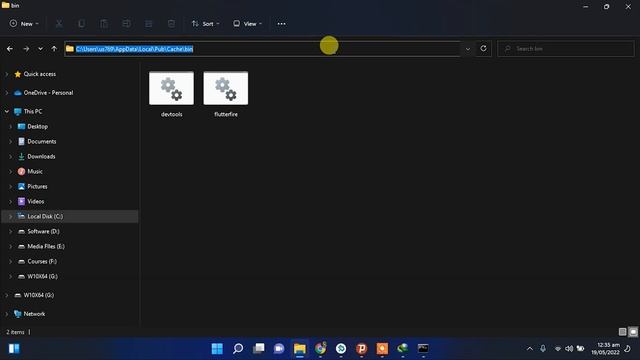Viewport: 640px width, 360px height.
Task: Click the Search bin field
Action: tap(566, 49)
